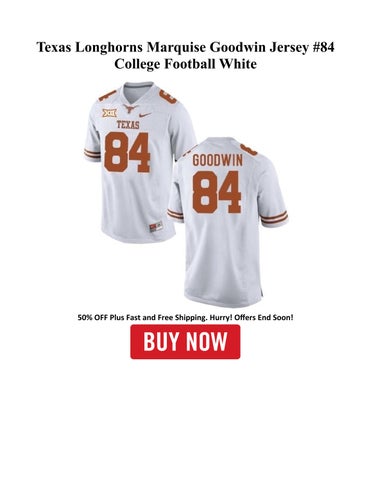Screen dimensions: 371x480
Task: Click the orange stripes on front jersey's left sleeve
Action: click(92, 154)
